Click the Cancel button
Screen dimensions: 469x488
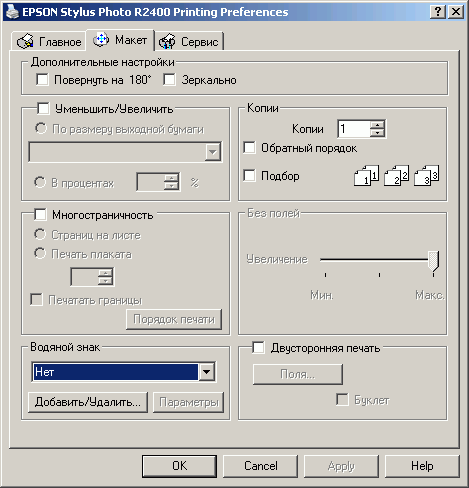260,466
